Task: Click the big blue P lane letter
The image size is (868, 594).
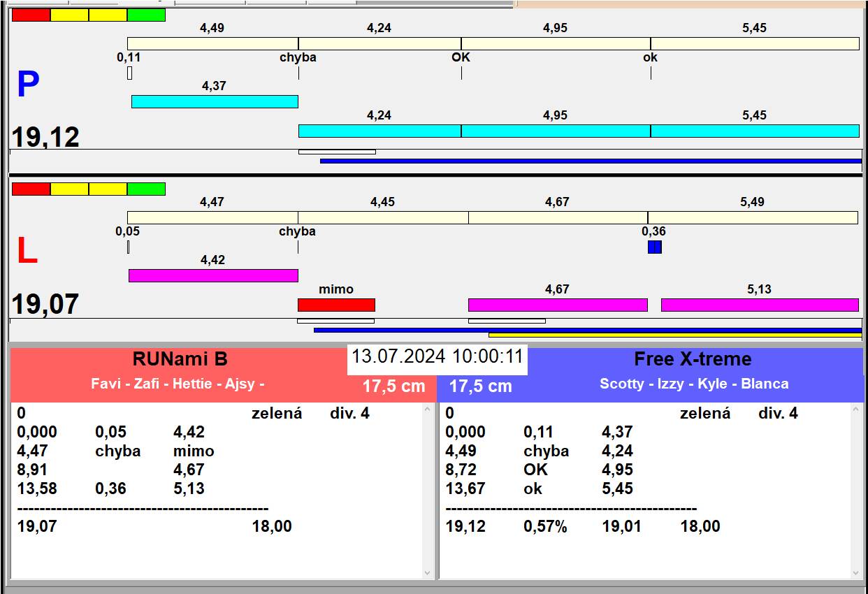Action: [28, 85]
